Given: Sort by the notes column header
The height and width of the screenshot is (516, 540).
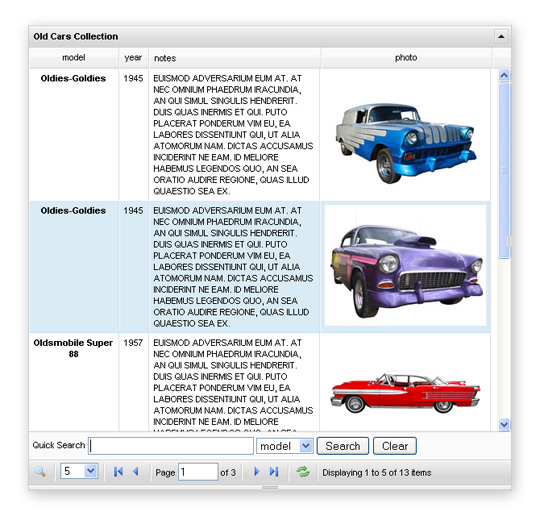Looking at the screenshot, I should click(234, 58).
